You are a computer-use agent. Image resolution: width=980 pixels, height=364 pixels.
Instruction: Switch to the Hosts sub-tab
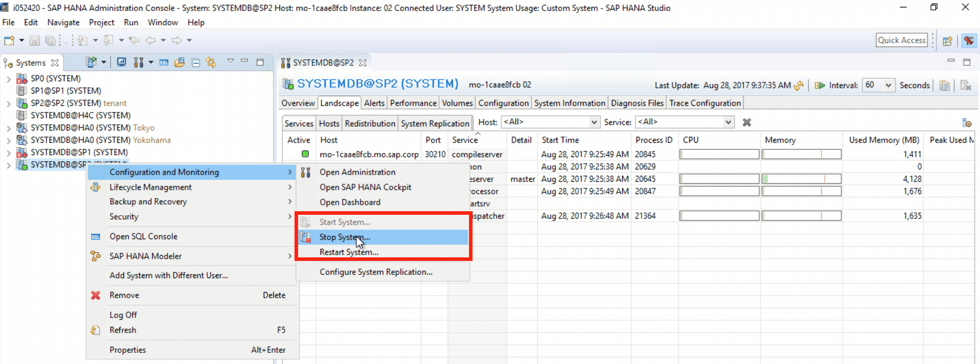[x=329, y=124]
